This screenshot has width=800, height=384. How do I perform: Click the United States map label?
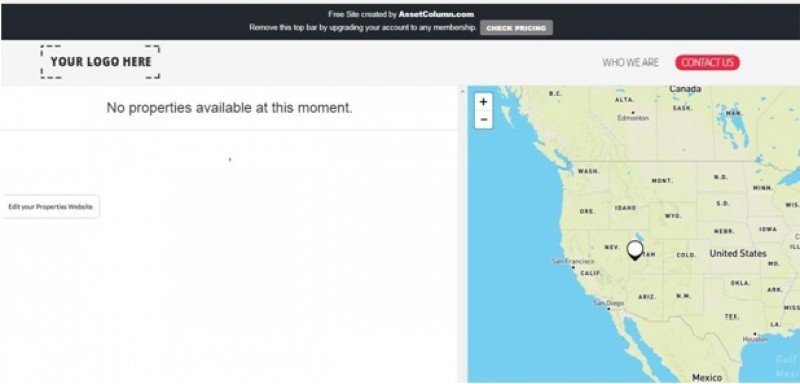738,253
